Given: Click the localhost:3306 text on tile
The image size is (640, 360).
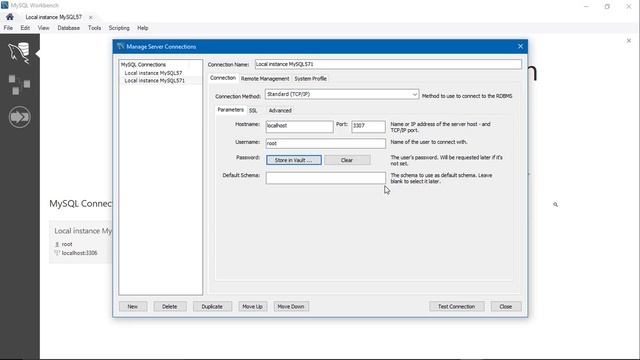Looking at the screenshot, I should [x=79, y=253].
